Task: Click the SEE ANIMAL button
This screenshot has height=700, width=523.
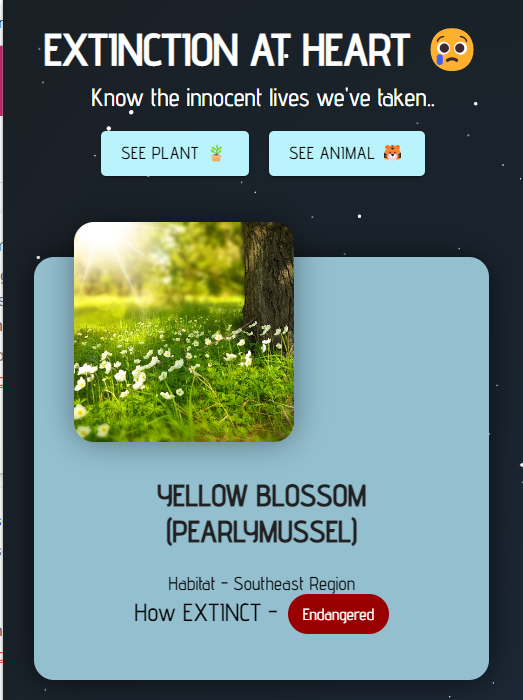Action: pos(347,153)
